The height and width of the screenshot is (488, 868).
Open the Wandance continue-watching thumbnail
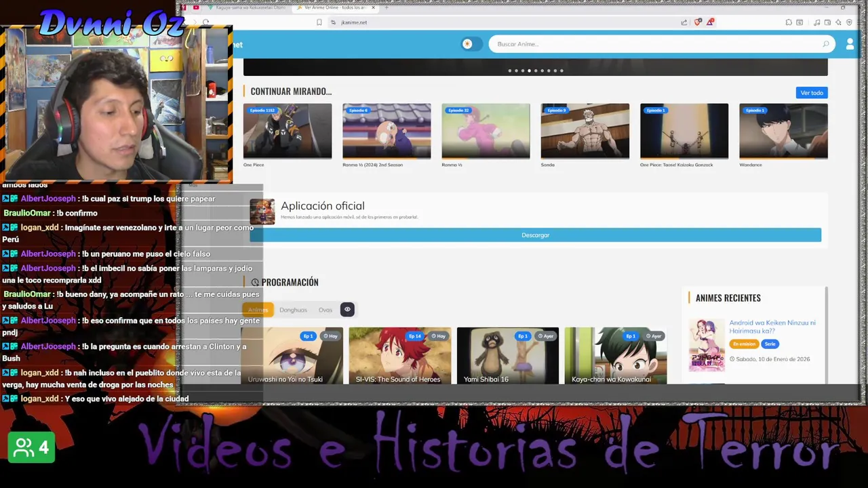[783, 131]
